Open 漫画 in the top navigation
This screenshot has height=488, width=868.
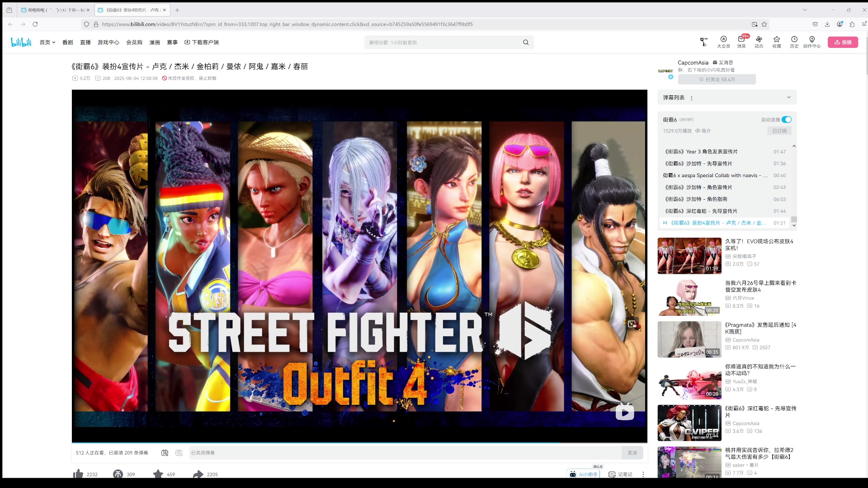(155, 42)
